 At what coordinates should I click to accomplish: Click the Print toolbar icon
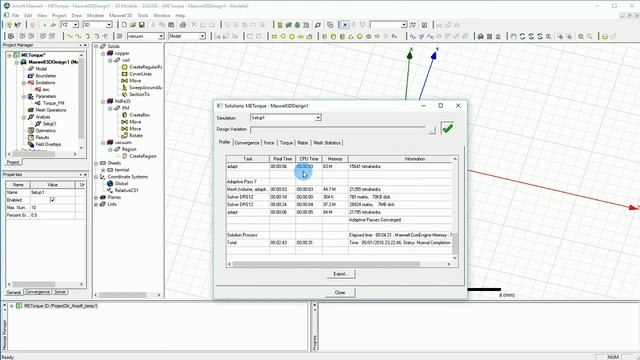point(183,25)
